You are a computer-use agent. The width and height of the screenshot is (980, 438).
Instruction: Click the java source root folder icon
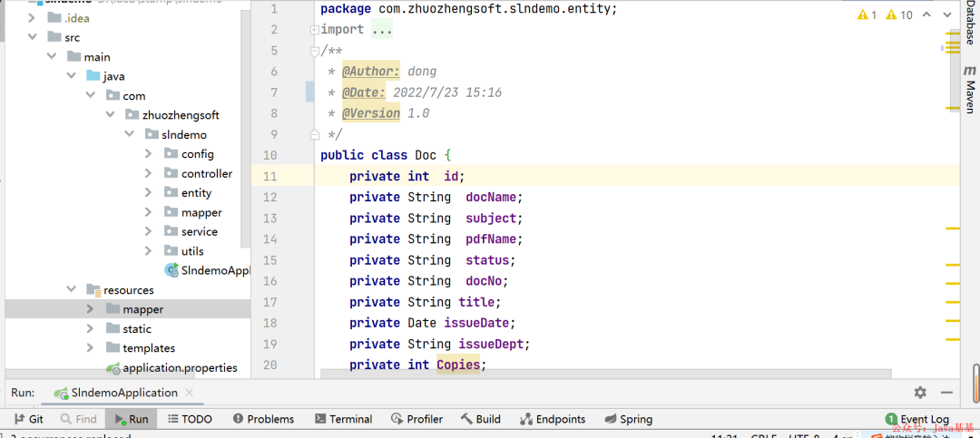point(93,76)
